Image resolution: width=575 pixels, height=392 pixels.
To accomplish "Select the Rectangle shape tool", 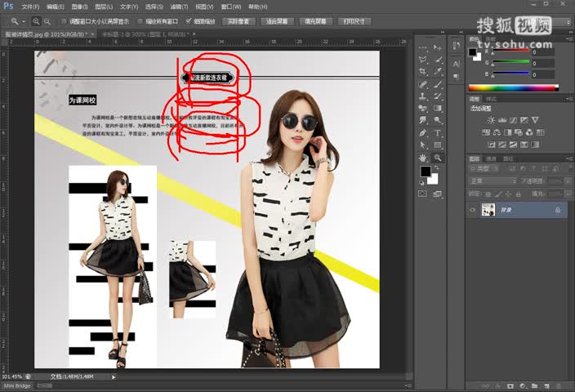I will pyautogui.click(x=438, y=145).
